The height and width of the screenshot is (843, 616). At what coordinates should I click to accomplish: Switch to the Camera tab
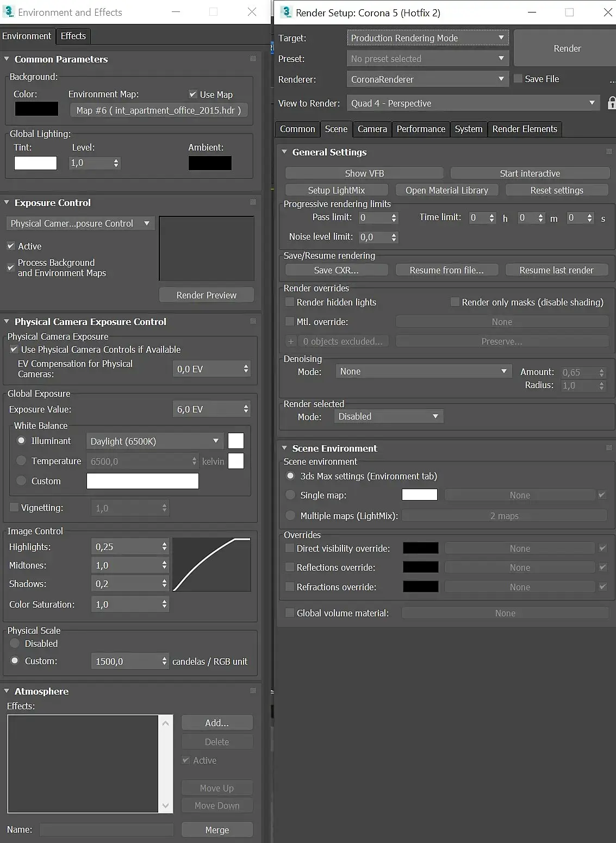[372, 129]
